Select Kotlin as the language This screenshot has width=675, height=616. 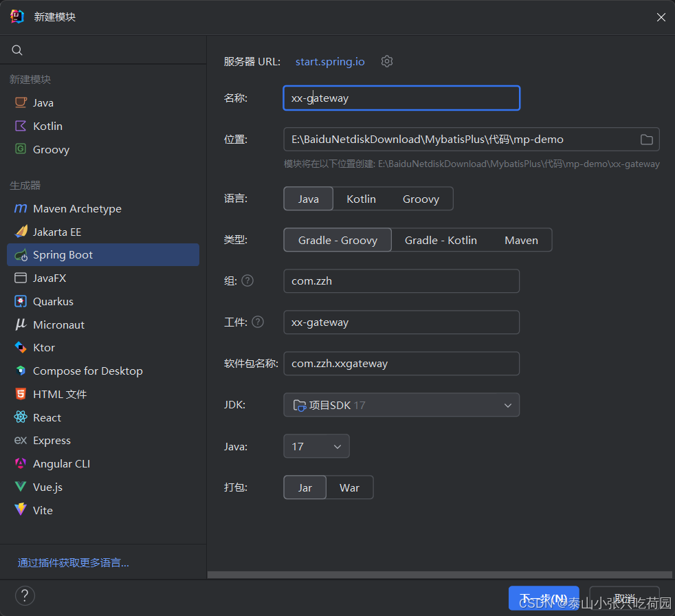361,199
